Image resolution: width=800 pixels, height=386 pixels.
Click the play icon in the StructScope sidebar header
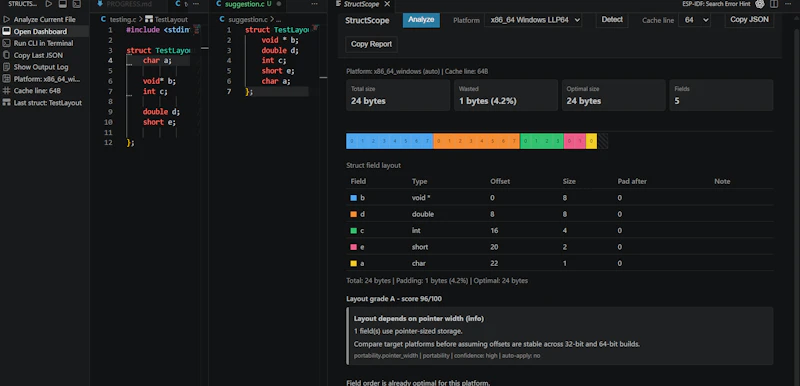48,4
